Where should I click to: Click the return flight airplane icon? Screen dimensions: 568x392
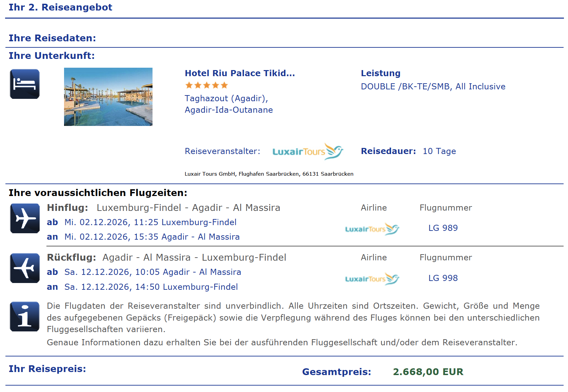(25, 268)
